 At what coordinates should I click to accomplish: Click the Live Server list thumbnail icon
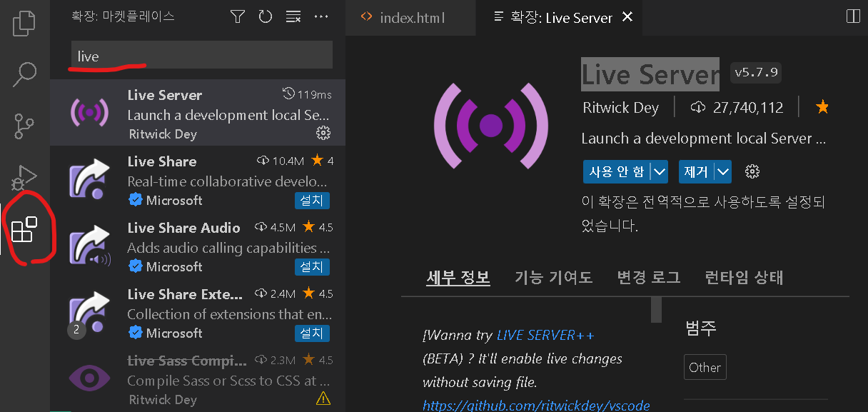[89, 112]
